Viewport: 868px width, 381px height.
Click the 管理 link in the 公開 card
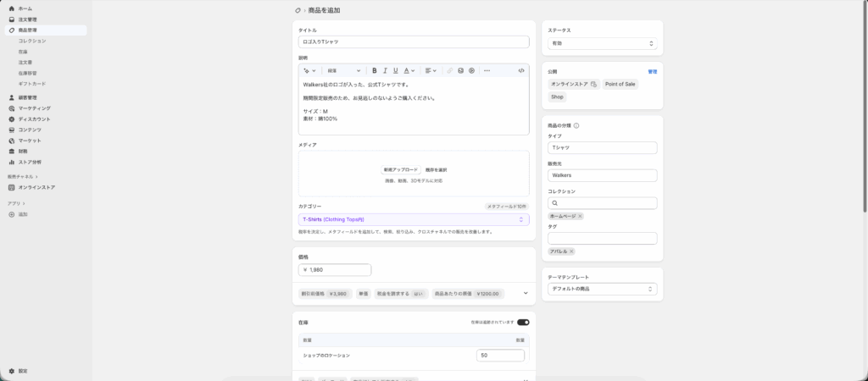pos(652,72)
